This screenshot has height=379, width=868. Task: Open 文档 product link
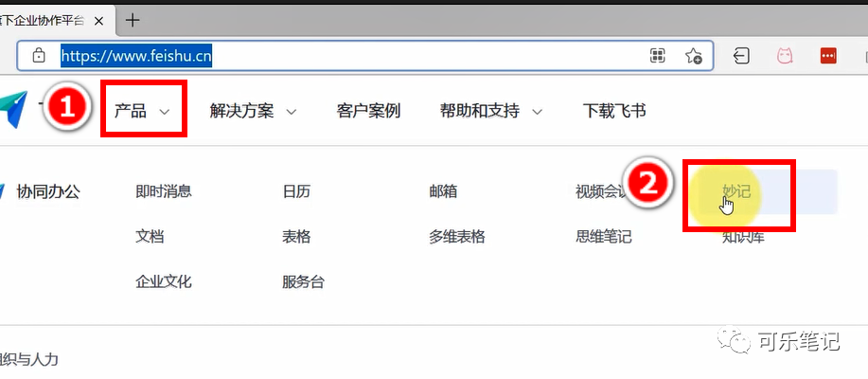point(150,237)
